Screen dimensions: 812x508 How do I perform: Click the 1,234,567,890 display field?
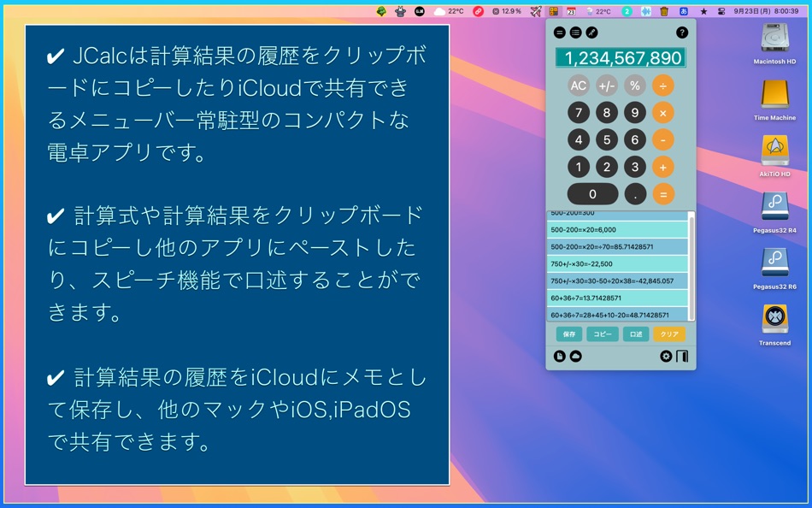pyautogui.click(x=621, y=57)
